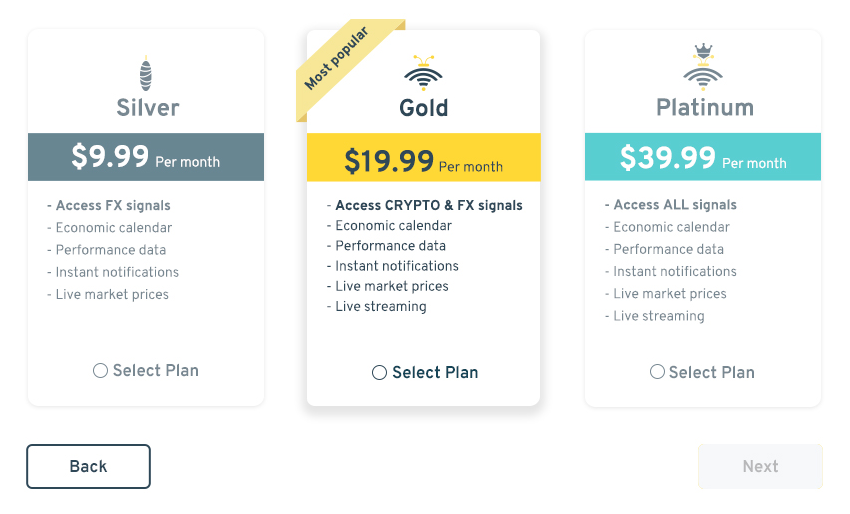Select the Platinum plan radio button

[657, 372]
